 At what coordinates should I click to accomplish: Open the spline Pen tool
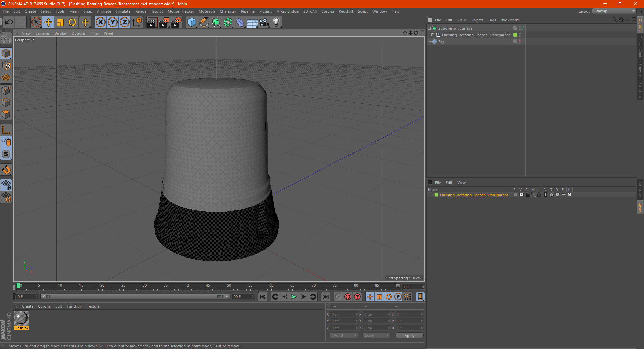click(x=204, y=22)
